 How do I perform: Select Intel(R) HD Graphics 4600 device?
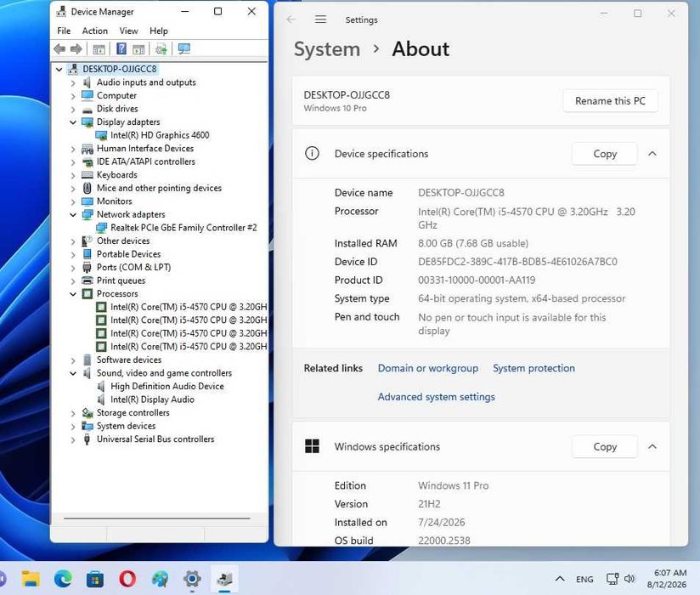point(160,135)
